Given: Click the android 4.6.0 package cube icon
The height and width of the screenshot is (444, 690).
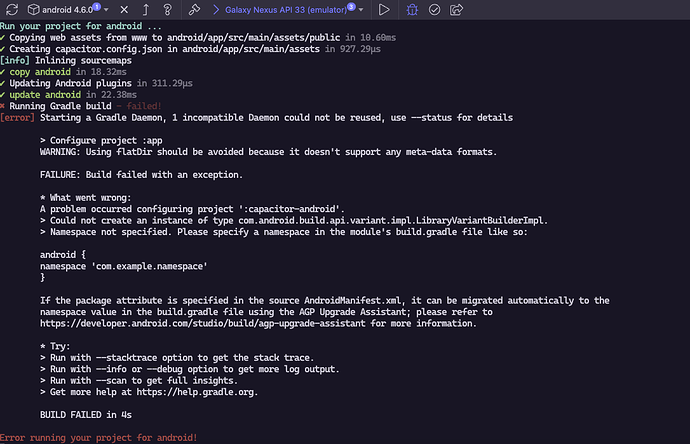Looking at the screenshot, I should [33, 9].
